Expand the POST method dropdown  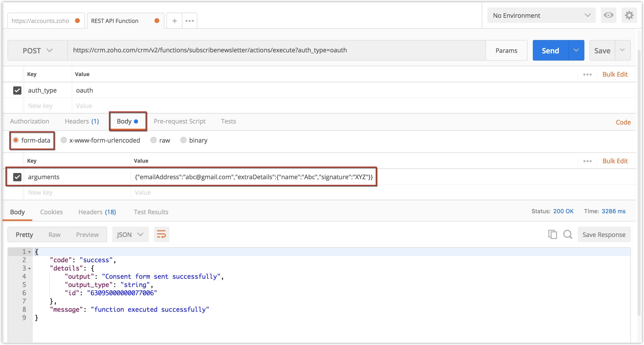(x=37, y=51)
